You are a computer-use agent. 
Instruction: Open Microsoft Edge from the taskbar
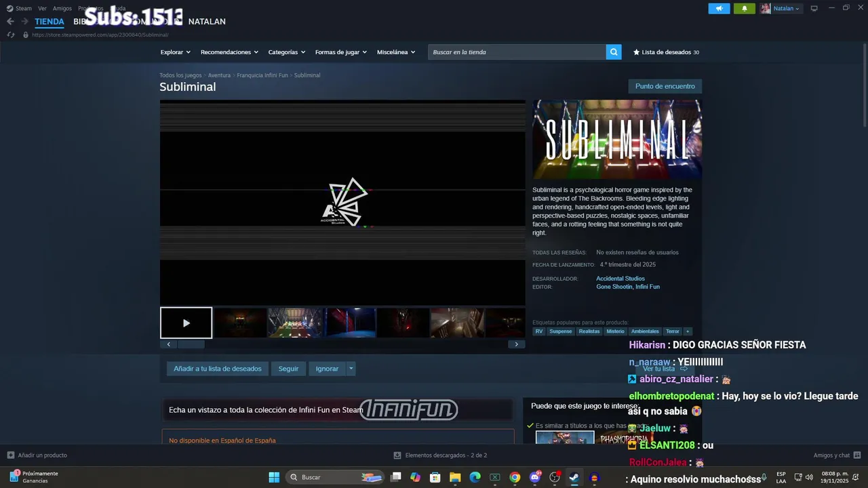[x=475, y=477]
